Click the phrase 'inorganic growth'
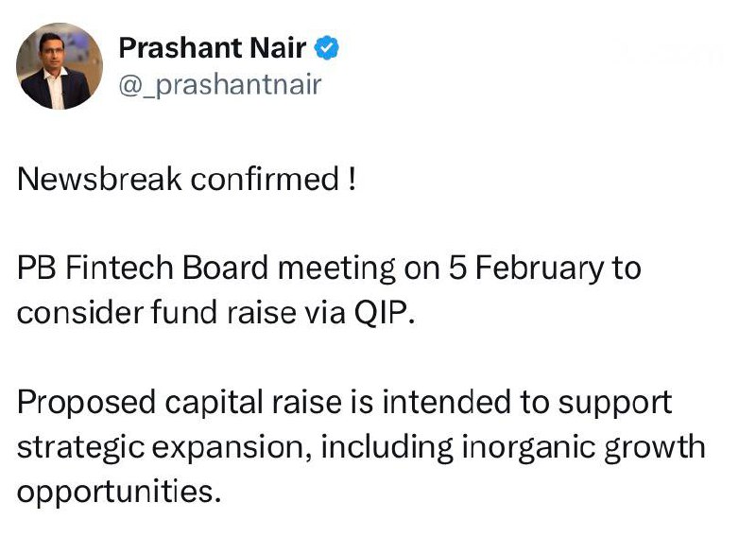 point(584,447)
